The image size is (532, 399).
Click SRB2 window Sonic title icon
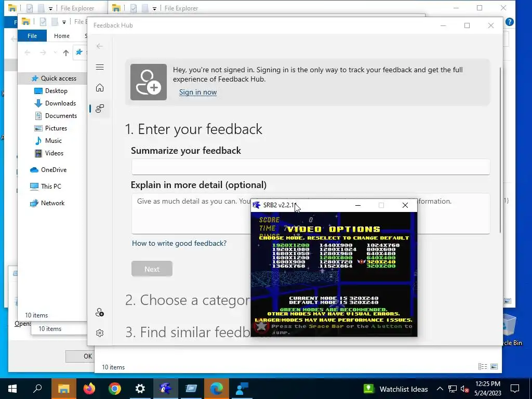257,205
